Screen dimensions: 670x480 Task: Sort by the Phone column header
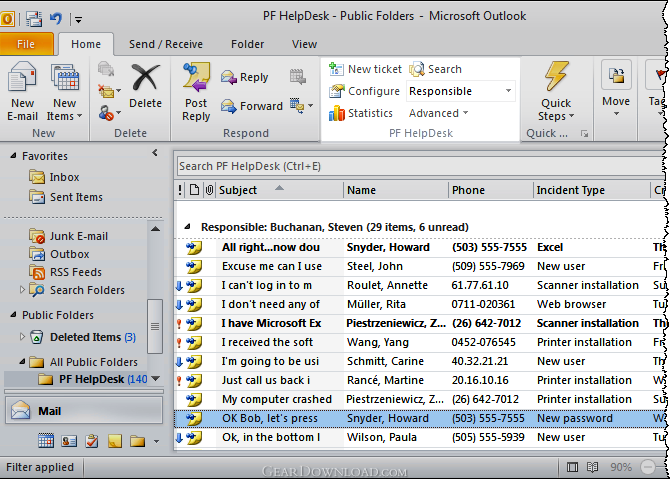491,190
